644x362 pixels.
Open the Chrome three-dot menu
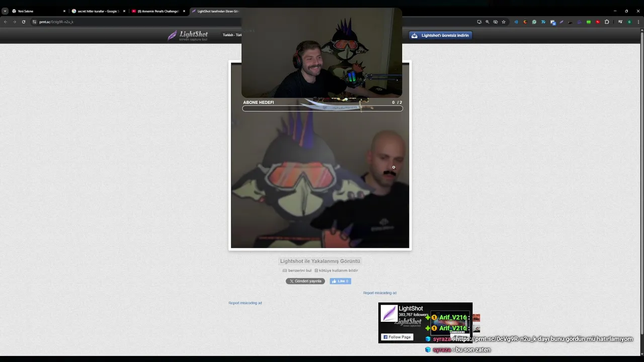click(638, 22)
